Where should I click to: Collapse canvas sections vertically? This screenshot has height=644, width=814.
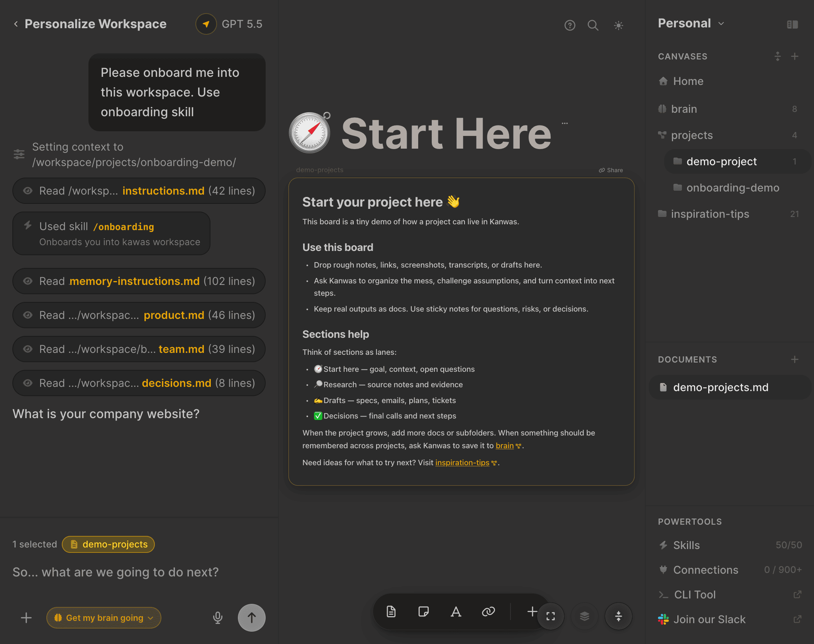click(x=619, y=616)
